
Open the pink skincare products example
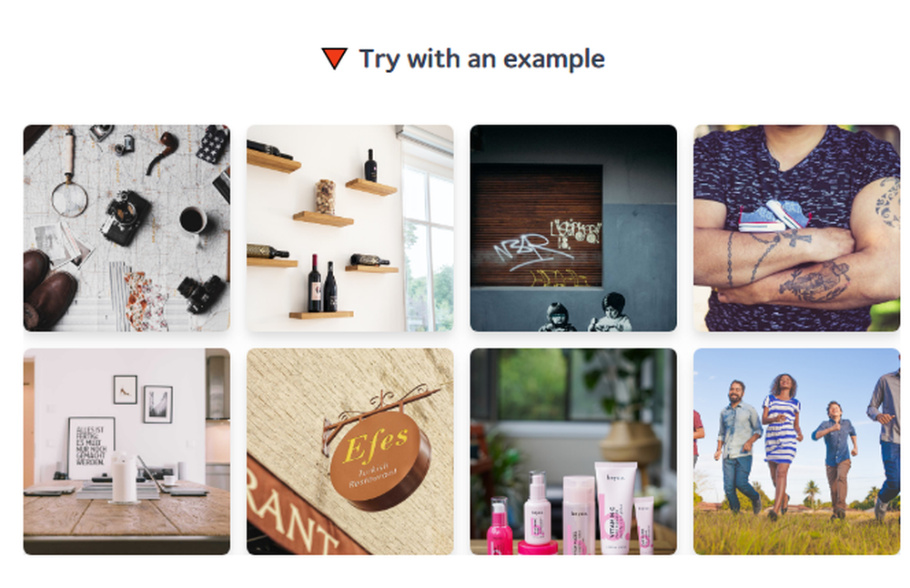[x=573, y=451]
